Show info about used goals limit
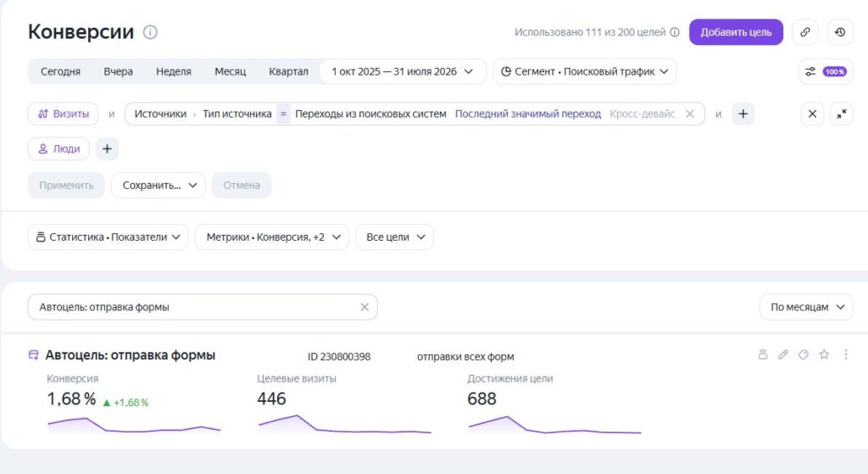Image resolution: width=868 pixels, height=474 pixels. point(674,32)
